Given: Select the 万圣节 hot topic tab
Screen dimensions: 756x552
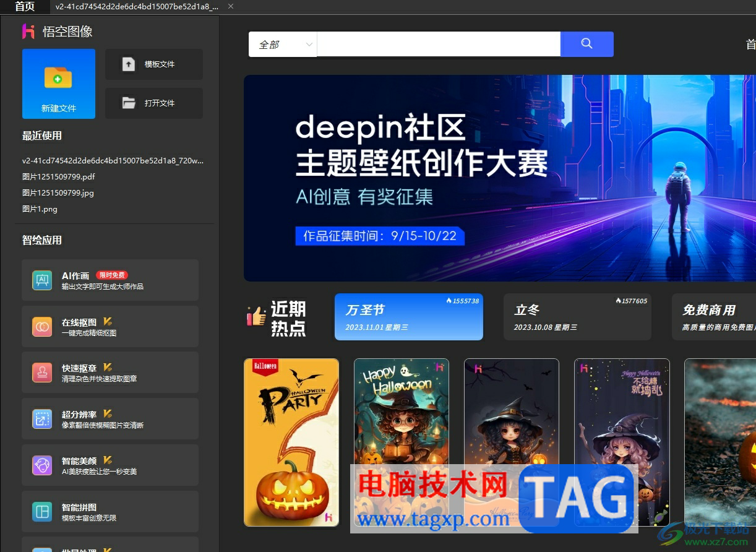Looking at the screenshot, I should 409,317.
